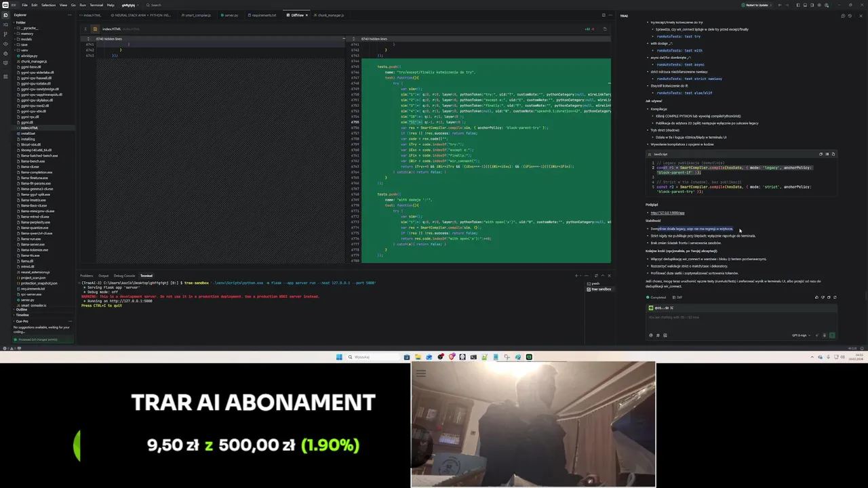Click the split editor icon above diff
This screenshot has width=868, height=488.
604,15
